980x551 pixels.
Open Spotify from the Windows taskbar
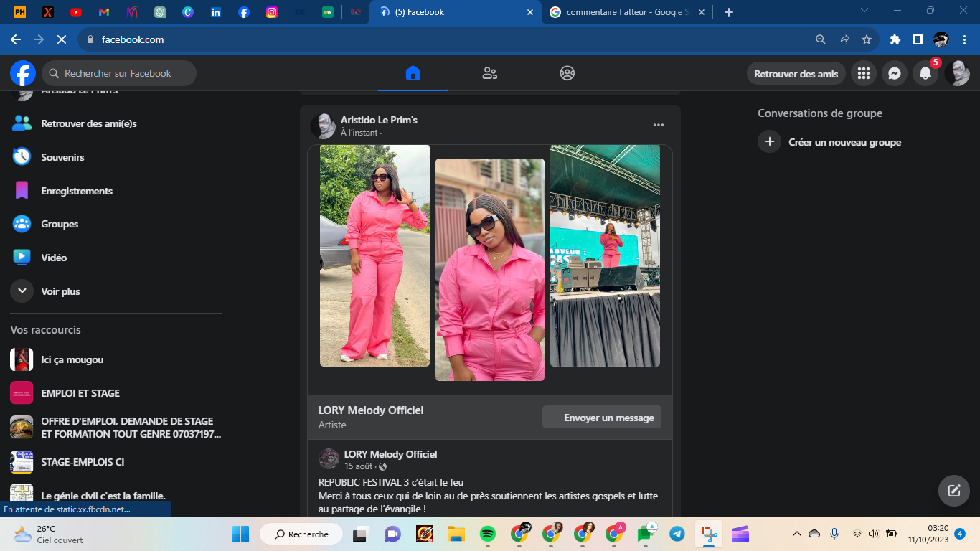coord(487,534)
